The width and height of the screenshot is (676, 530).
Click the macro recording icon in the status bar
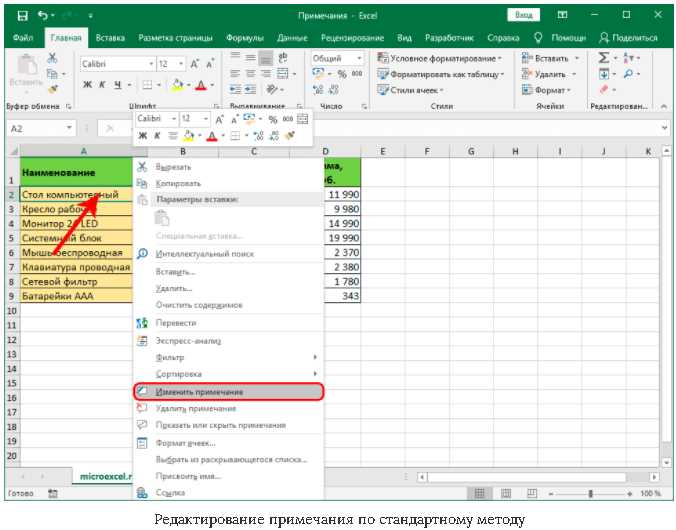tap(53, 493)
